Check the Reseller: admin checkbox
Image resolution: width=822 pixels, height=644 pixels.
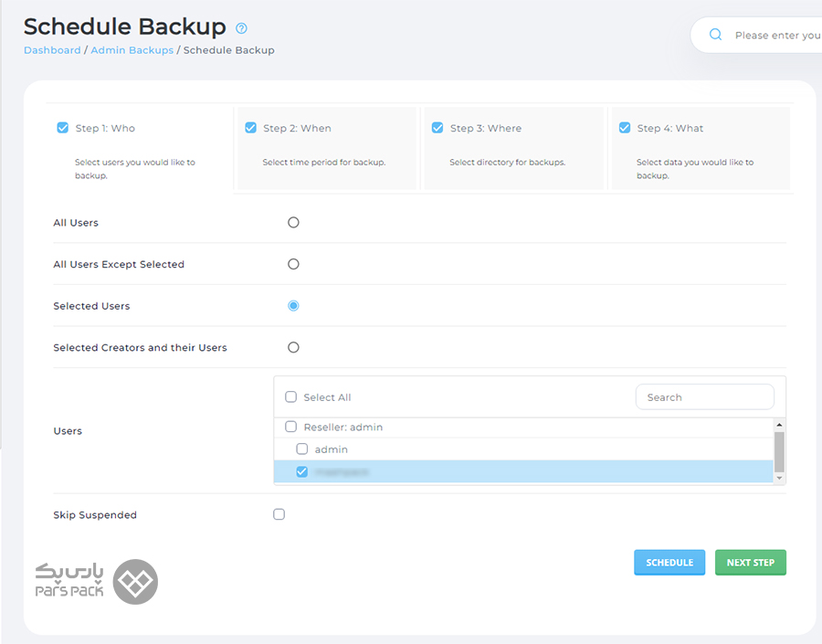pos(291,427)
